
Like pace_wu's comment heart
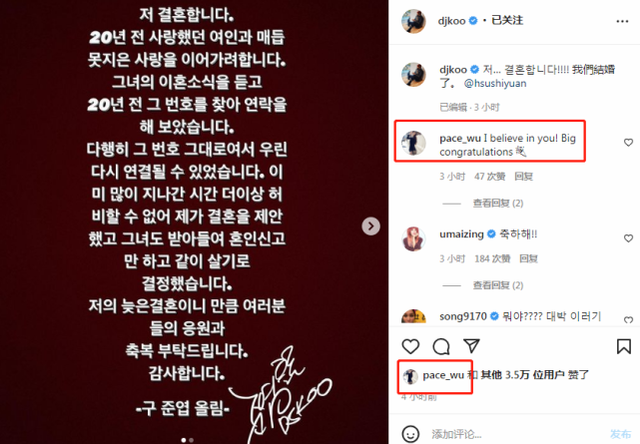click(628, 142)
